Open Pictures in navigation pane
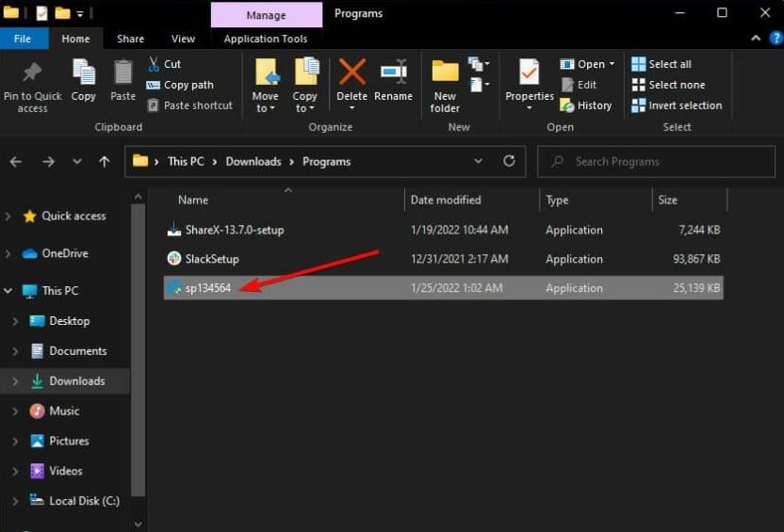 (x=69, y=441)
